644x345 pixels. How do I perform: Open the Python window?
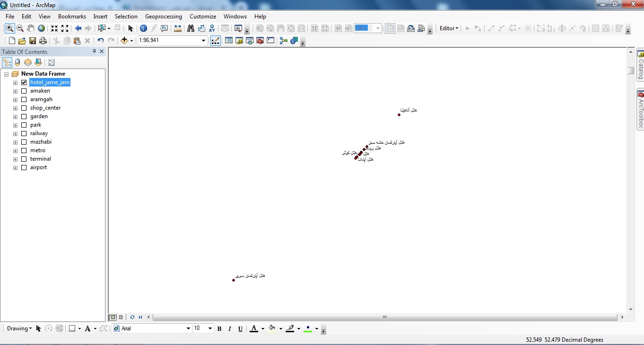270,41
